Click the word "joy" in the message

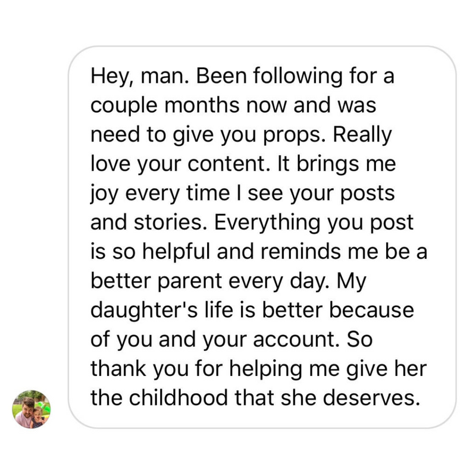click(104, 193)
